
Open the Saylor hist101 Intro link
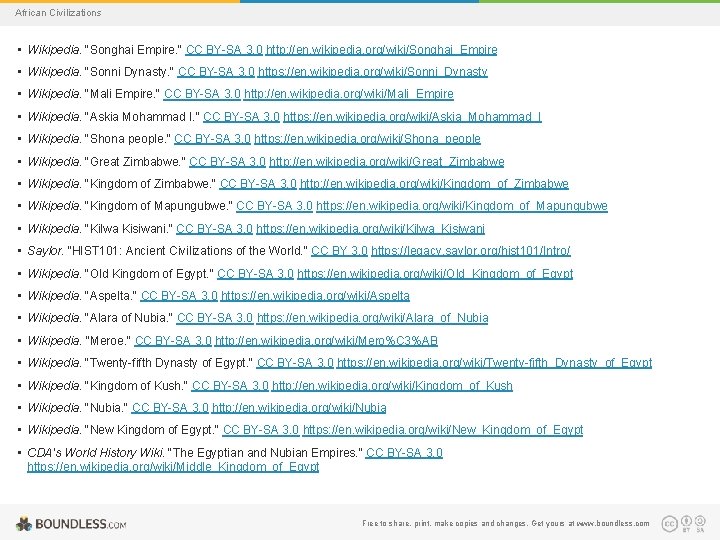point(471,251)
